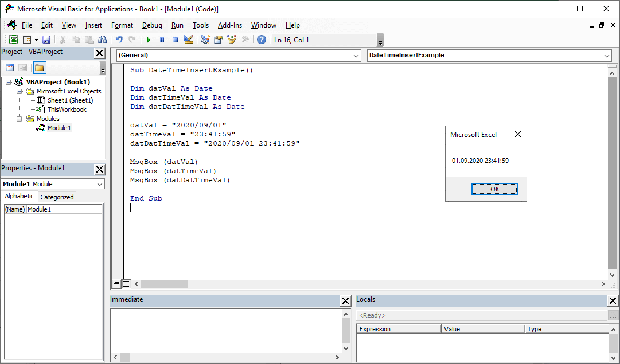Click the Expression column header in Locals
The width and height of the screenshot is (620, 364).
(399, 329)
